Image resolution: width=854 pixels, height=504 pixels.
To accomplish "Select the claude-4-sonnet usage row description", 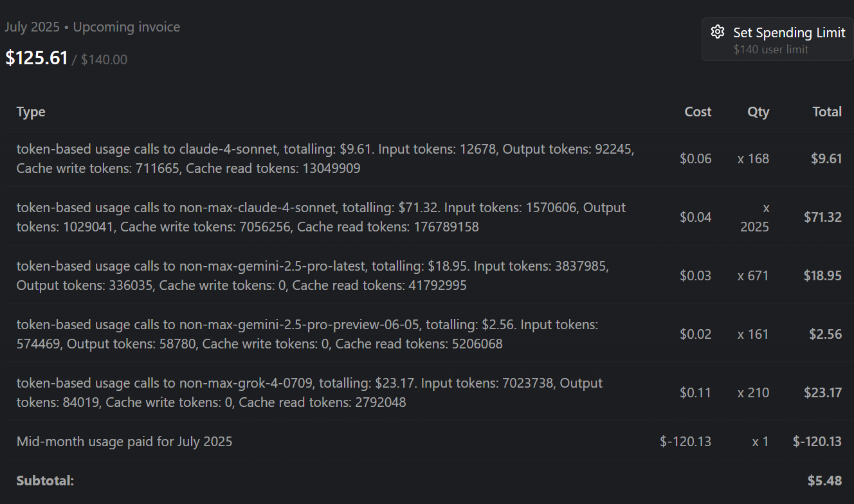I will coord(325,159).
